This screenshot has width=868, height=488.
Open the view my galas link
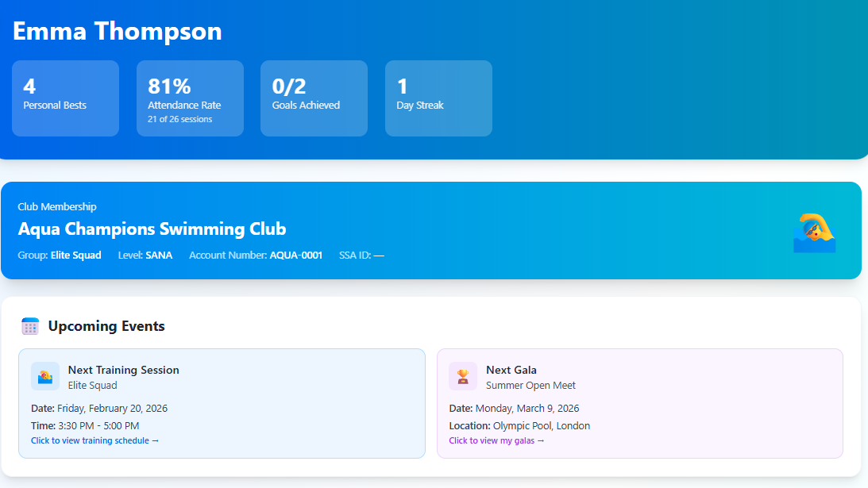496,440
